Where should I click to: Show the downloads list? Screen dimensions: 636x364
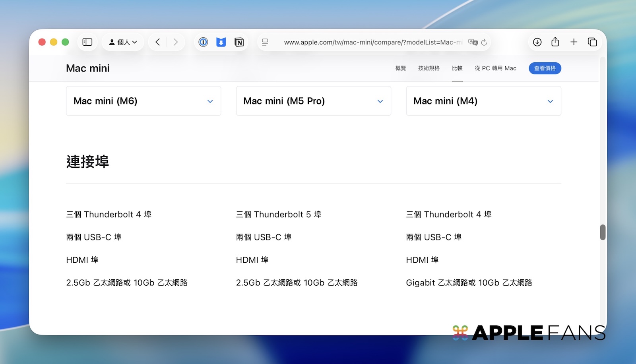point(537,42)
